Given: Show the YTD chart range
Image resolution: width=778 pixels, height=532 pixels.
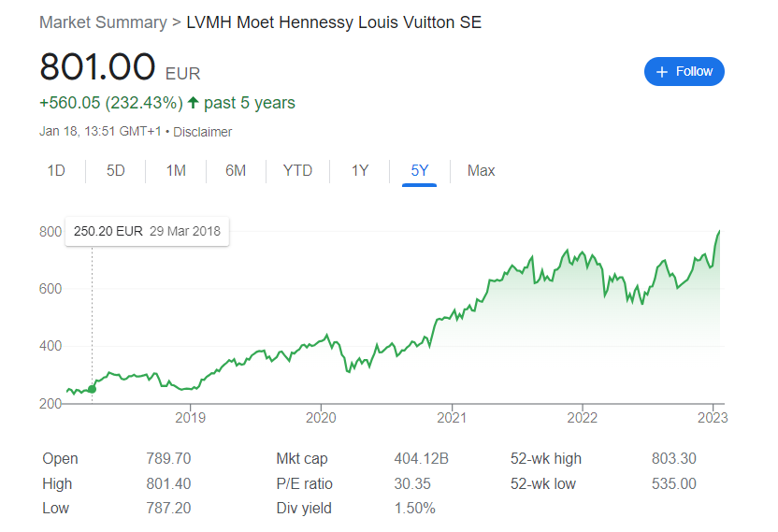Looking at the screenshot, I should 297,171.
